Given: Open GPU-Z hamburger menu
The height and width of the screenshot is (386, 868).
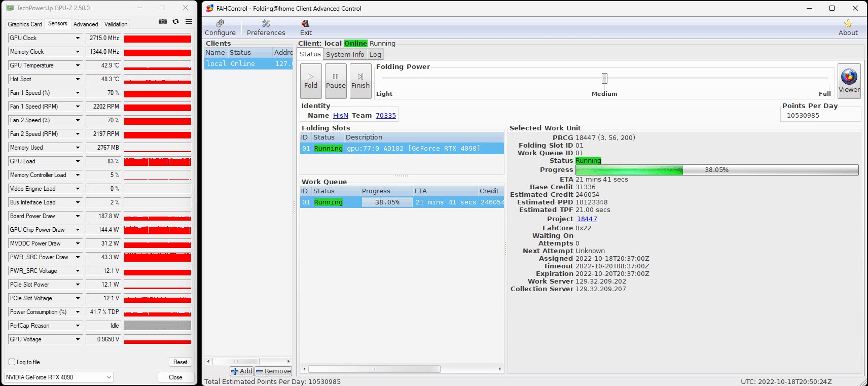Looking at the screenshot, I should point(189,21).
